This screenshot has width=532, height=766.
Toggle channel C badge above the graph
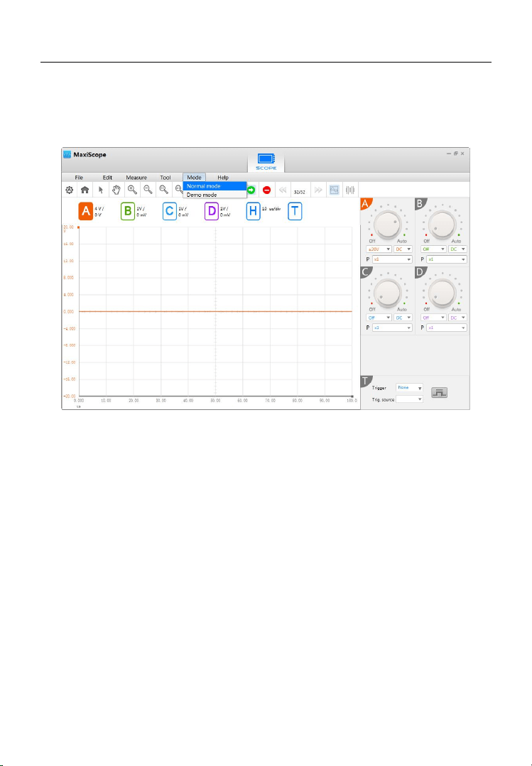point(170,212)
